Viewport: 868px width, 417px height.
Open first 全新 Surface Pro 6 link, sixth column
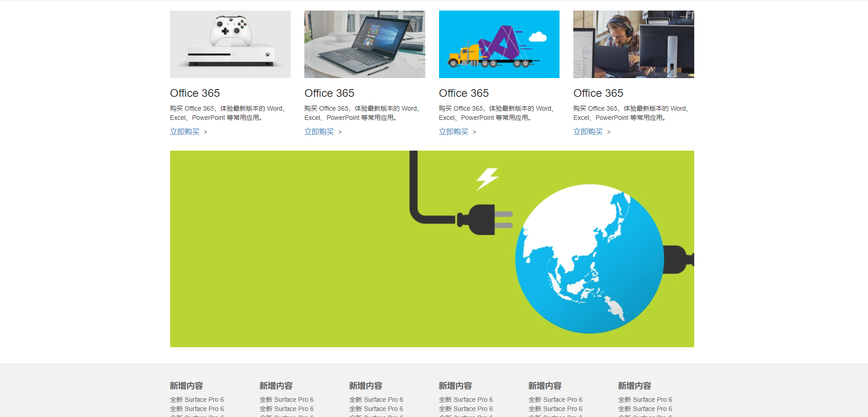(x=645, y=400)
